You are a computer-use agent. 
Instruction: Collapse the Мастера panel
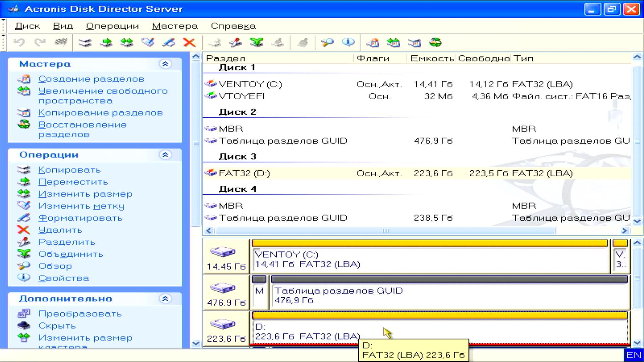pos(165,64)
